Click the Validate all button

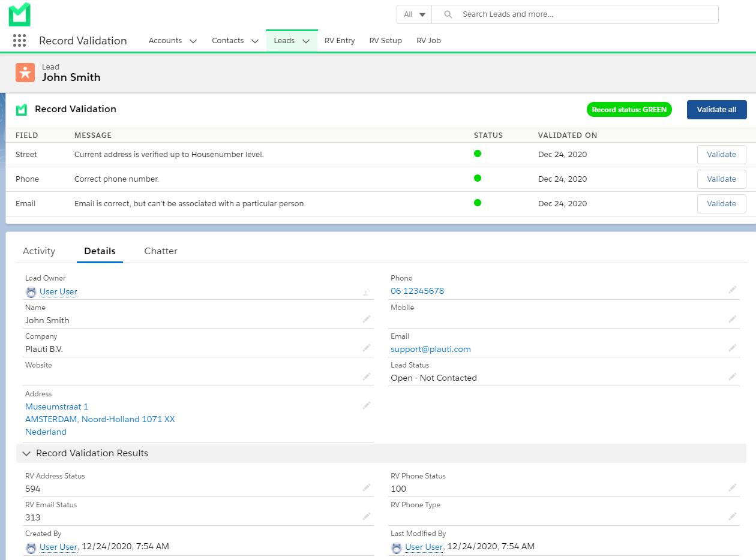[717, 110]
